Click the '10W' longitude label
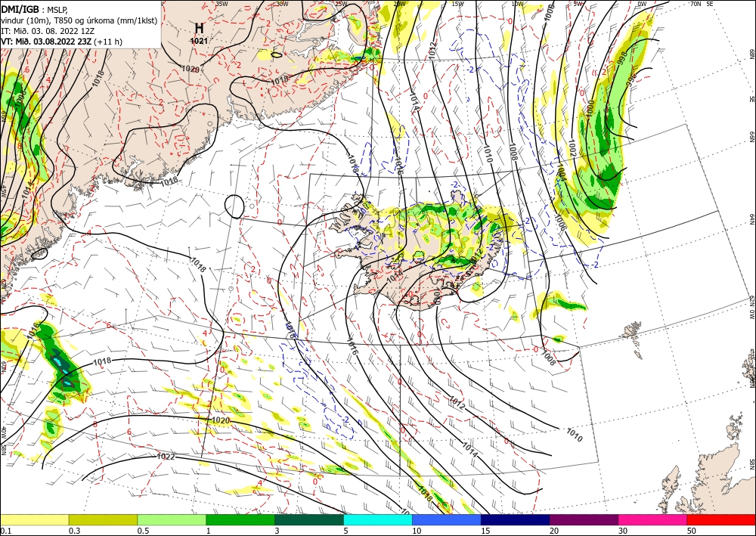The height and width of the screenshot is (536, 756). pos(517,4)
